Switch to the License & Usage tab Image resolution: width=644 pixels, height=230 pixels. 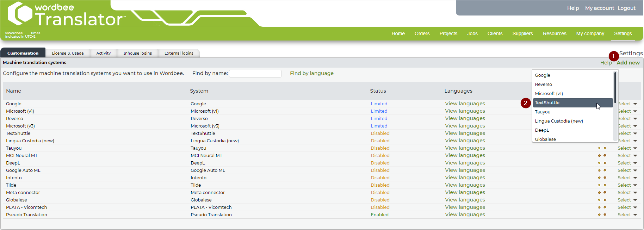(x=68, y=53)
